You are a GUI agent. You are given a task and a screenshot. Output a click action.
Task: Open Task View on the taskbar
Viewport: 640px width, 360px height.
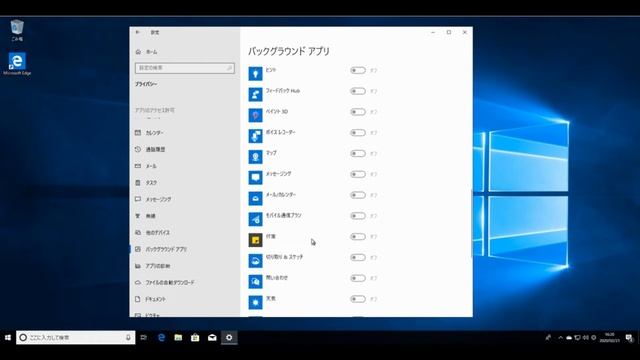coord(143,338)
